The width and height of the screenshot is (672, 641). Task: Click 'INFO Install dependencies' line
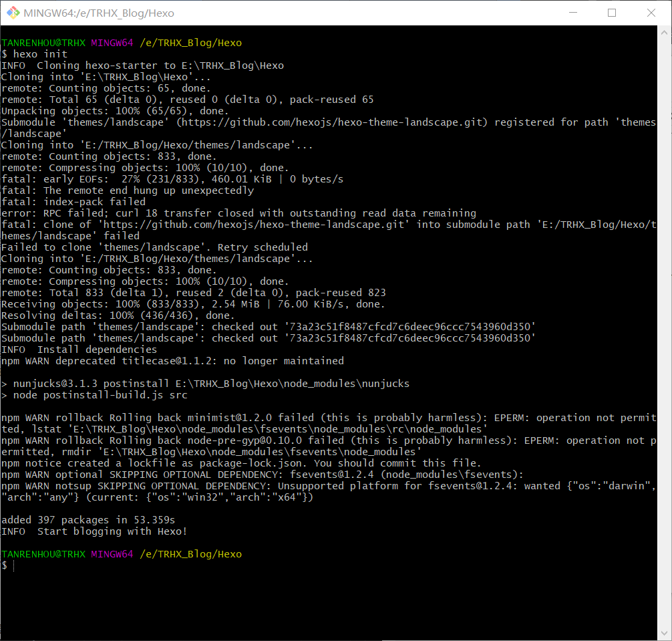(x=79, y=350)
